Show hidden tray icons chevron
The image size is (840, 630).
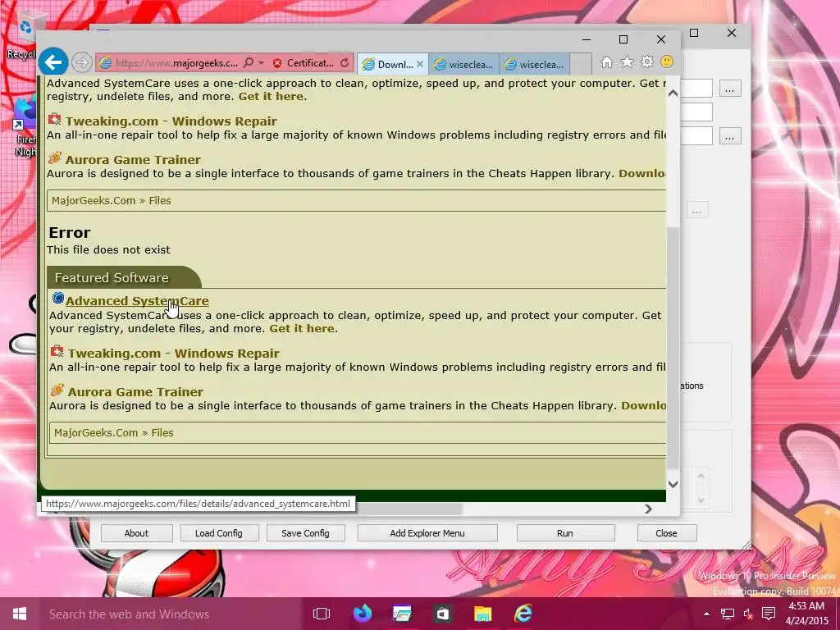point(706,614)
